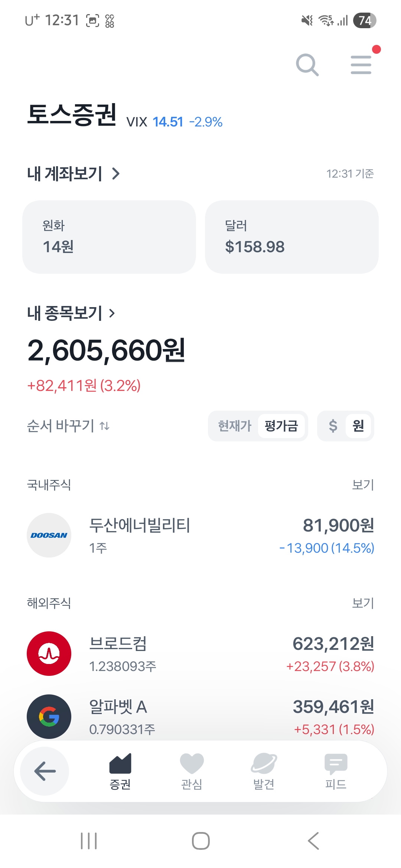Tap 보기 next to 국내주식
401x868 pixels.
coord(363,484)
